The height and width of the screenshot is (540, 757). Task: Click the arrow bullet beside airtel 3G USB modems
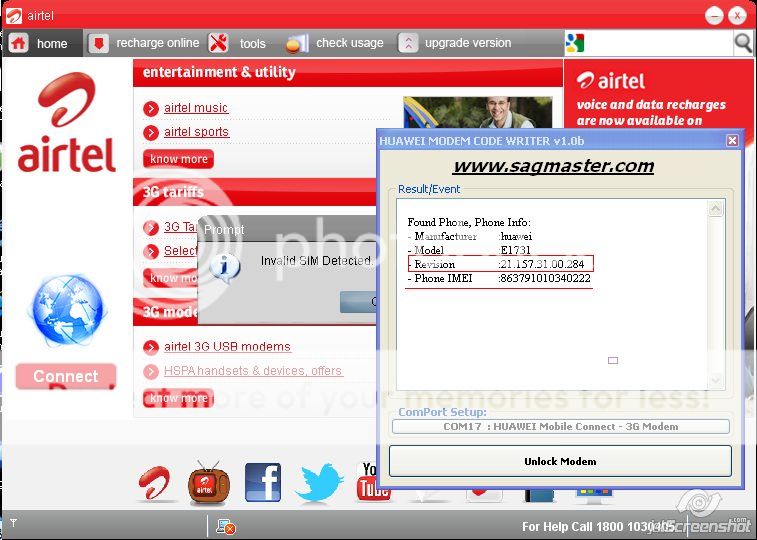(151, 347)
